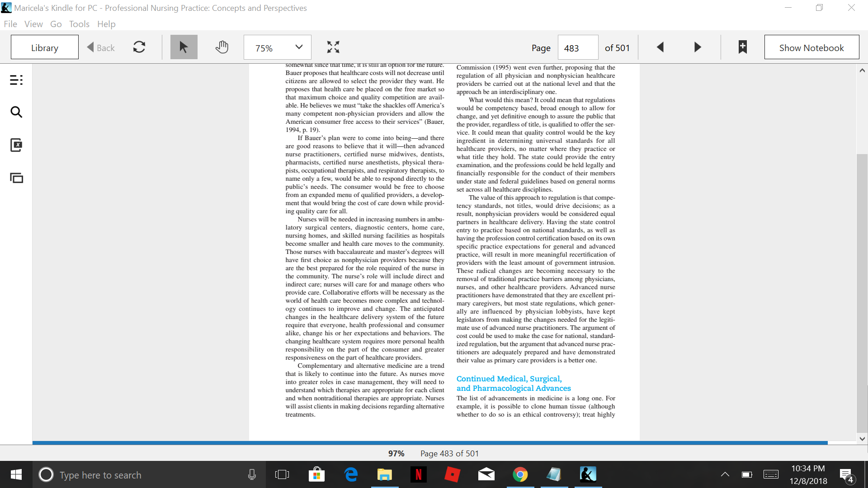Image resolution: width=868 pixels, height=488 pixels.
Task: Open the Windows Start menu
Action: [16, 474]
